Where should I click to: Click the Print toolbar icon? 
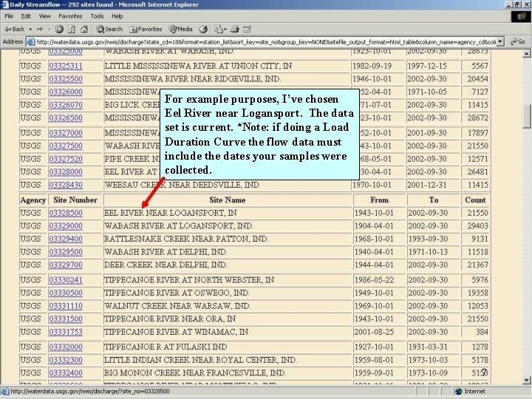235,29
